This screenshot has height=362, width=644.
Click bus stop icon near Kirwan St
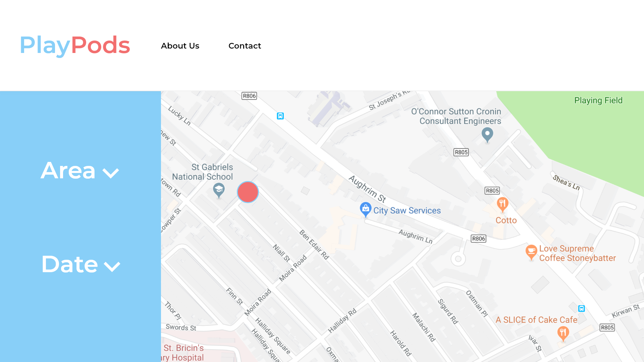(582, 308)
